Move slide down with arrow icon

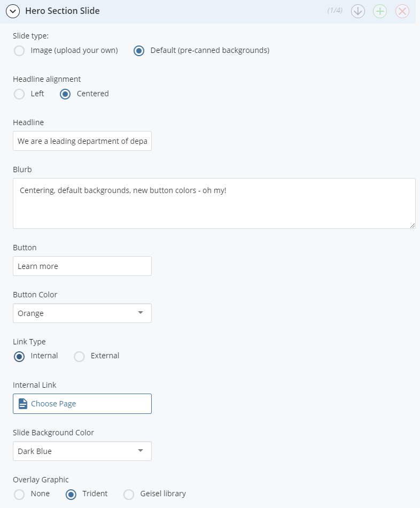coord(358,11)
